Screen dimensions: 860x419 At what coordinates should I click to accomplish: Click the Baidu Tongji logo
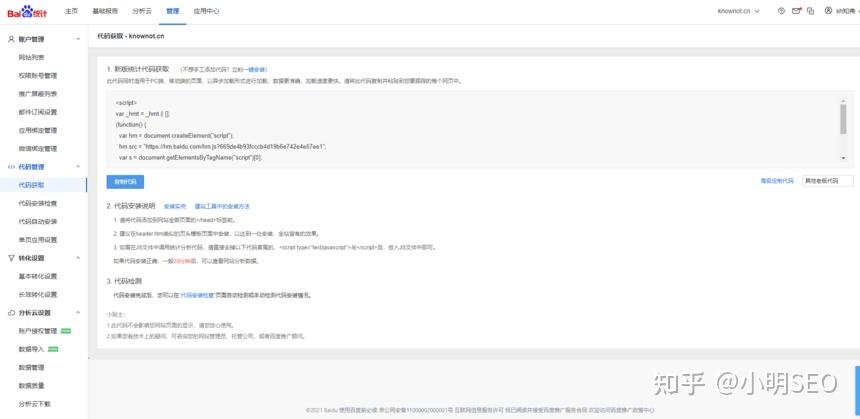[27, 12]
